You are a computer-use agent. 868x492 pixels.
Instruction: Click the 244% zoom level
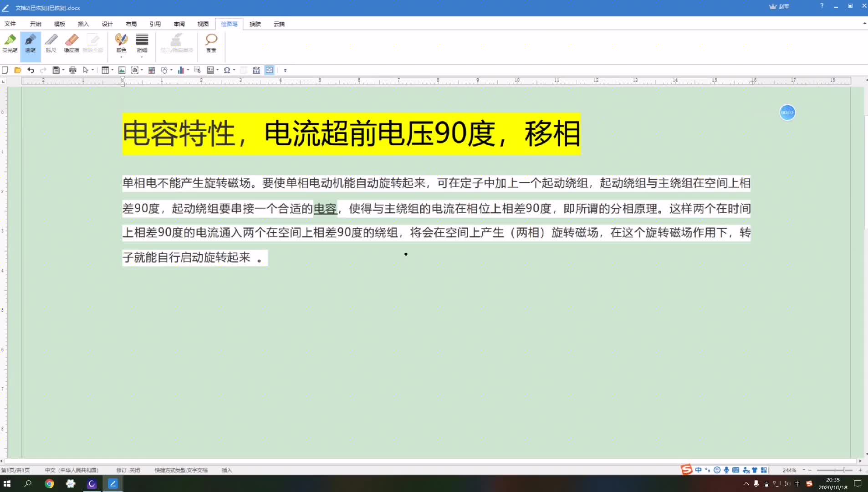[x=789, y=470]
